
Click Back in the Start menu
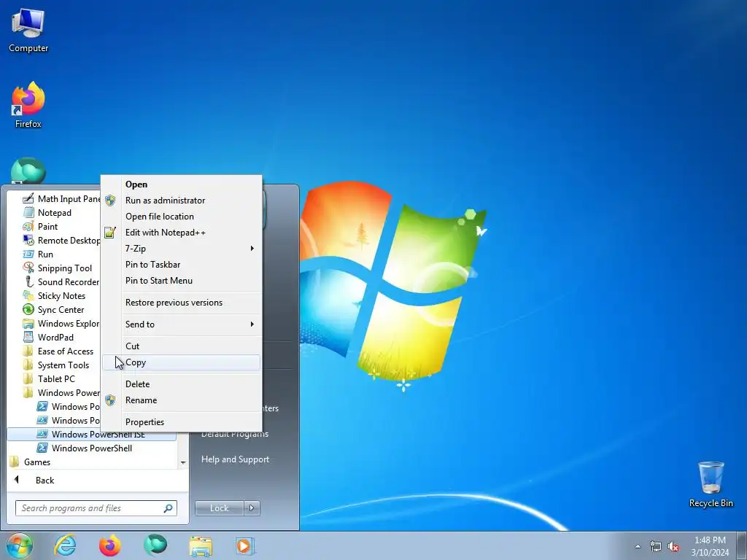(44, 480)
